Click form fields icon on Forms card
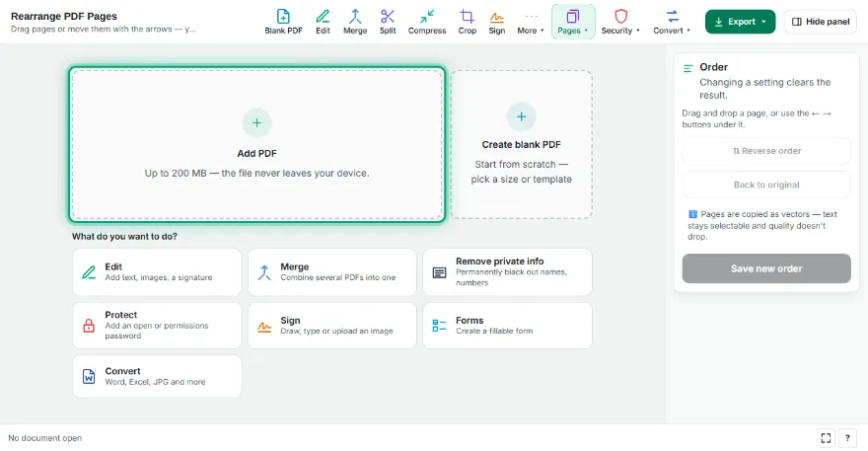 tap(439, 326)
